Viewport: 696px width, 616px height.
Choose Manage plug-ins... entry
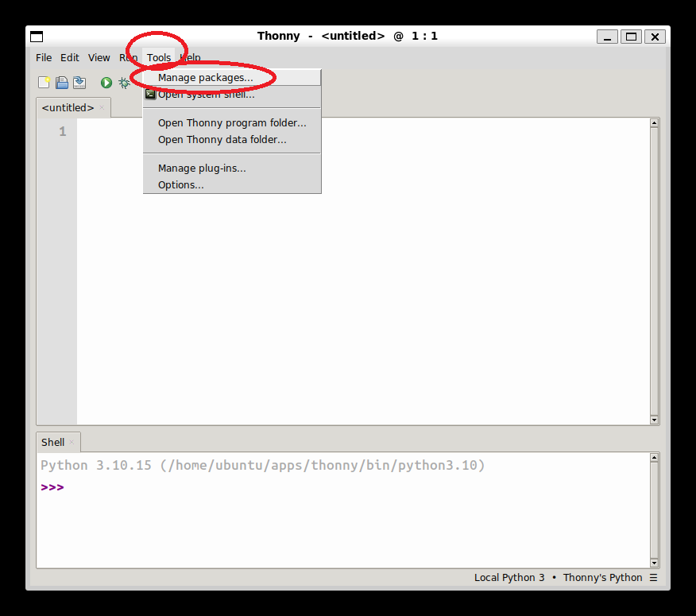point(232,169)
